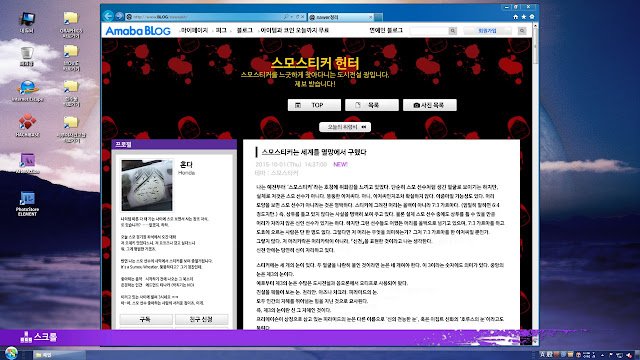Open the 목록 list button
640x360 pixels.
[x=371, y=105]
